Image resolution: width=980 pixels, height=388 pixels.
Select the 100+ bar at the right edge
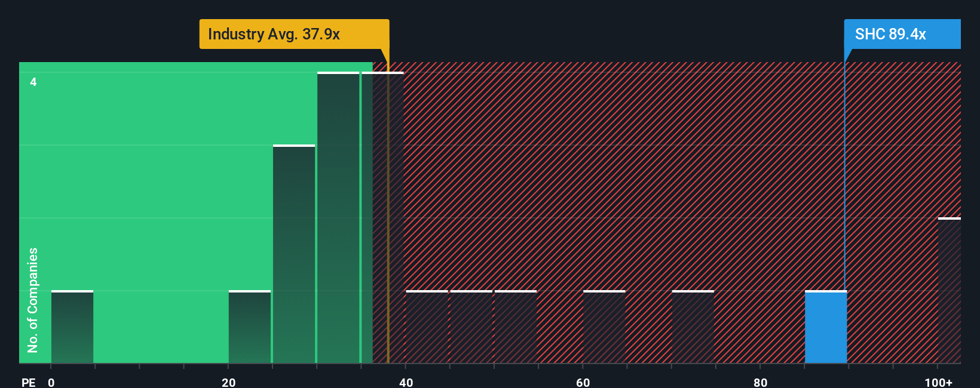950,291
